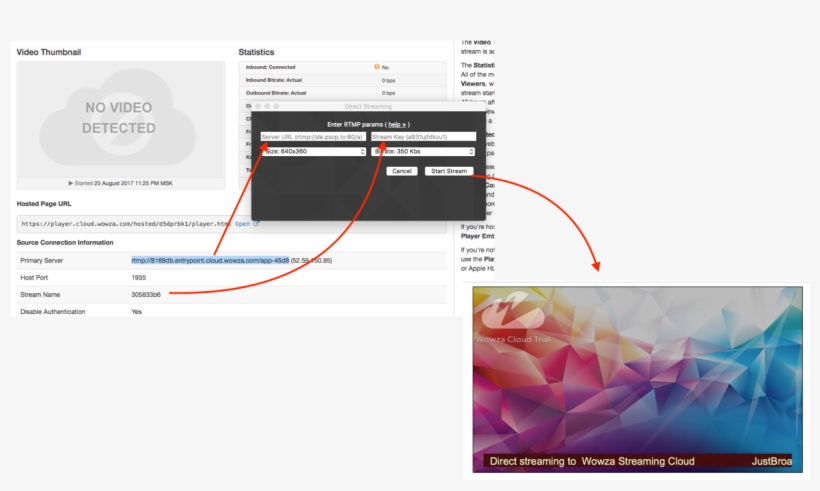Image resolution: width=820 pixels, height=491 pixels.
Task: Click the Direct Streaming window title bar
Action: pyautogui.click(x=368, y=106)
